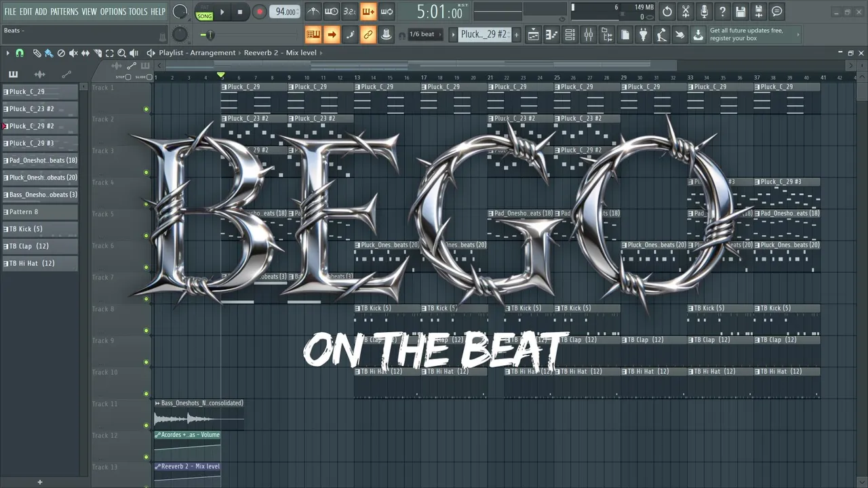Open the project picker pages icon
Image resolution: width=868 pixels, height=488 pixels.
point(625,35)
